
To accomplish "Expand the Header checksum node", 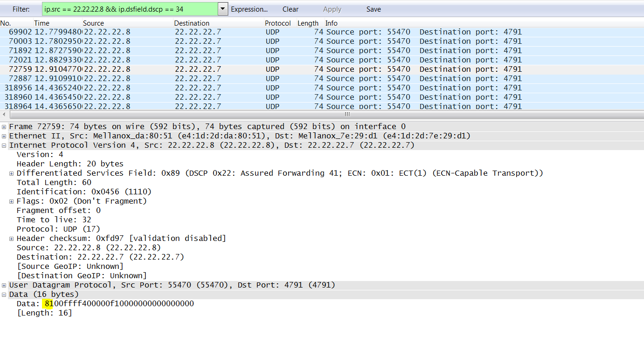I will coord(12,239).
